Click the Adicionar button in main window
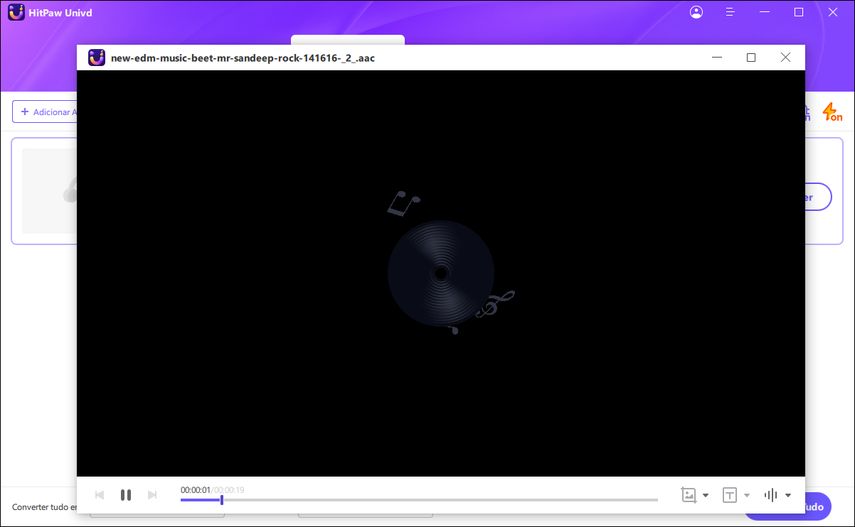The width and height of the screenshot is (855, 527). (45, 112)
